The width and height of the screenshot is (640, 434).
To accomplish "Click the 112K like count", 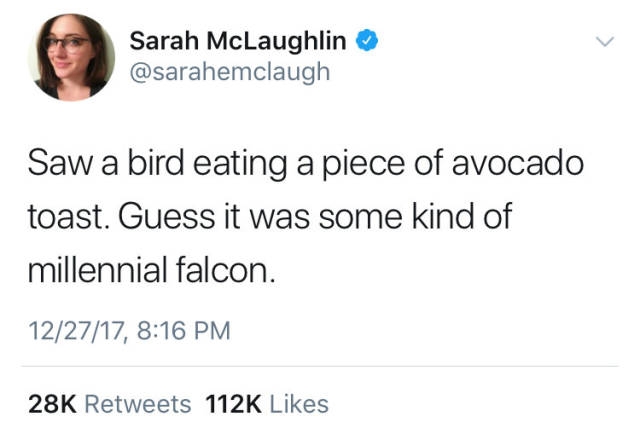I will pos(232,404).
